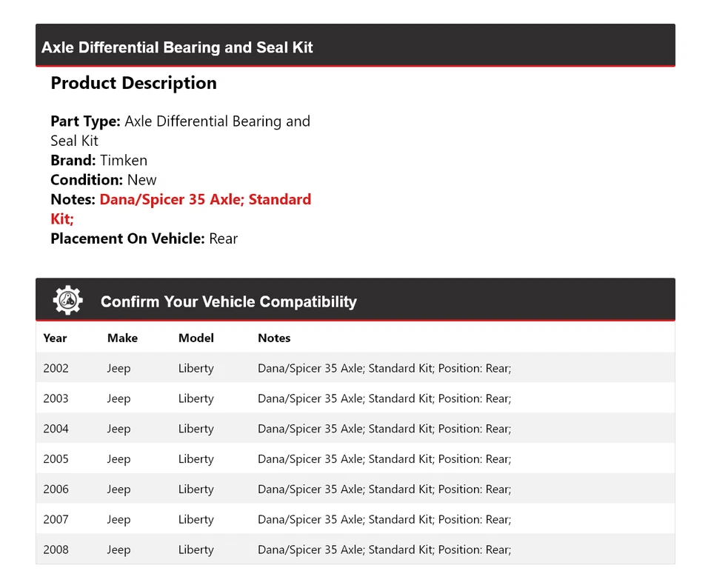
Task: Click the Axle Differential Bearing and Seal Kit header
Action: tap(177, 47)
